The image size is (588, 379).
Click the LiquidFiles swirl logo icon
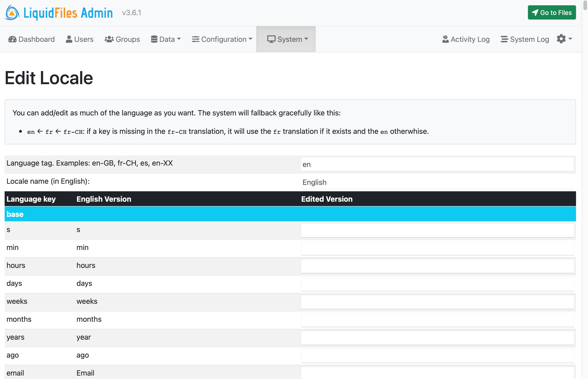point(12,13)
